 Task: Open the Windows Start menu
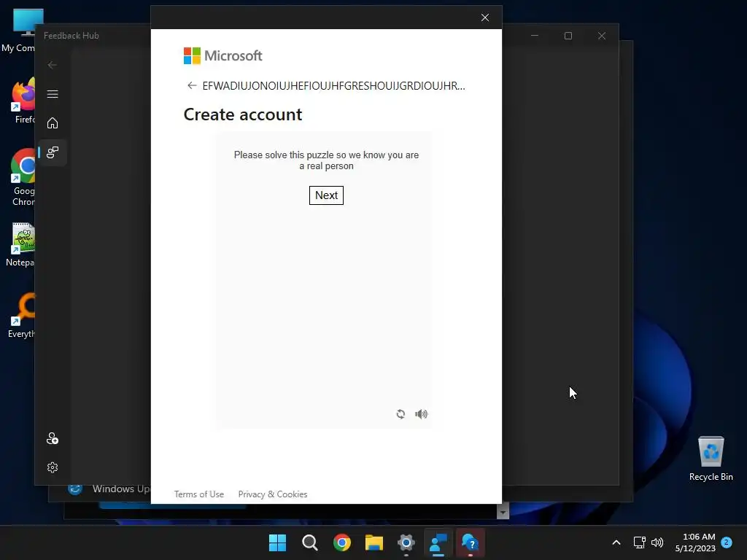click(x=277, y=542)
